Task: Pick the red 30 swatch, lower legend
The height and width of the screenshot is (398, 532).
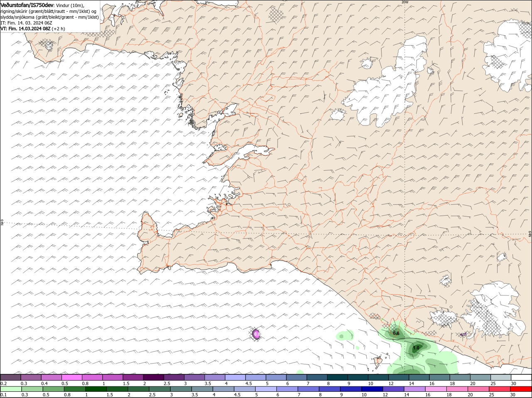Action: [521, 389]
